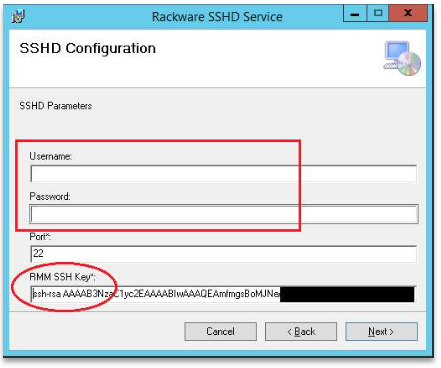Close the Rackware SSHD Service window
Viewport: 441px width, 368px height.
tap(408, 13)
